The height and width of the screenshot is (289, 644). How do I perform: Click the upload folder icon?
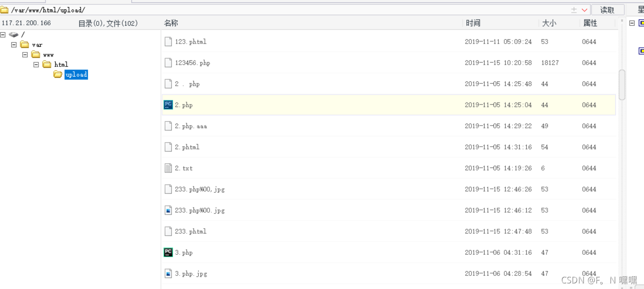point(58,74)
